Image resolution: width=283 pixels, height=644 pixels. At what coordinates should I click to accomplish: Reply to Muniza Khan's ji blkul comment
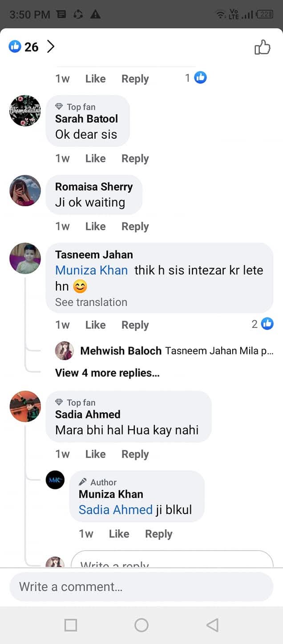(x=159, y=534)
